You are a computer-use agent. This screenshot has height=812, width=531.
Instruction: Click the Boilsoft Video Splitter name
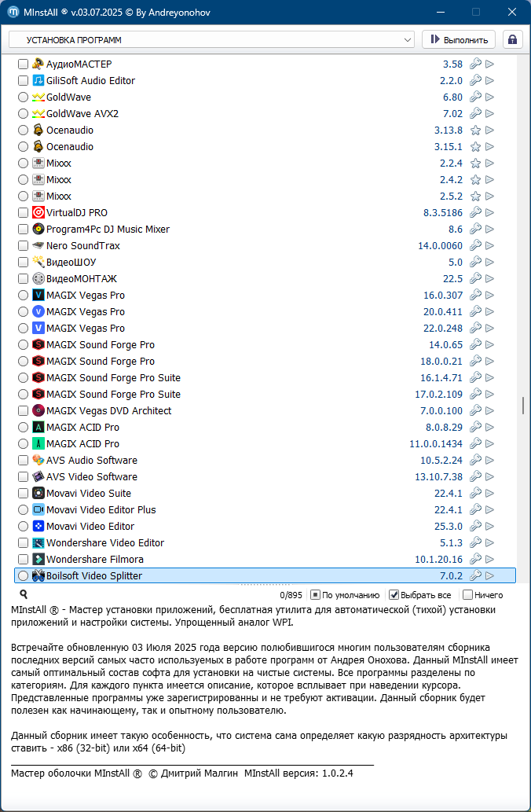coord(94,576)
